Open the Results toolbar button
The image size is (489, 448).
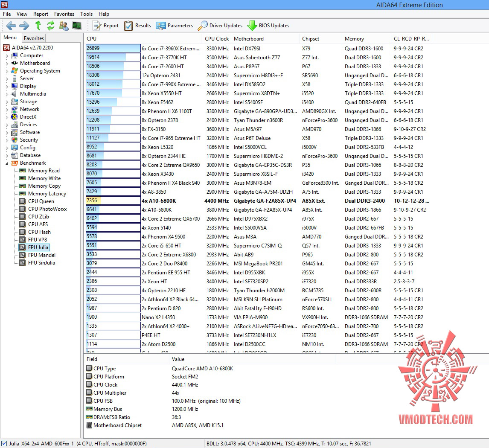pos(137,26)
